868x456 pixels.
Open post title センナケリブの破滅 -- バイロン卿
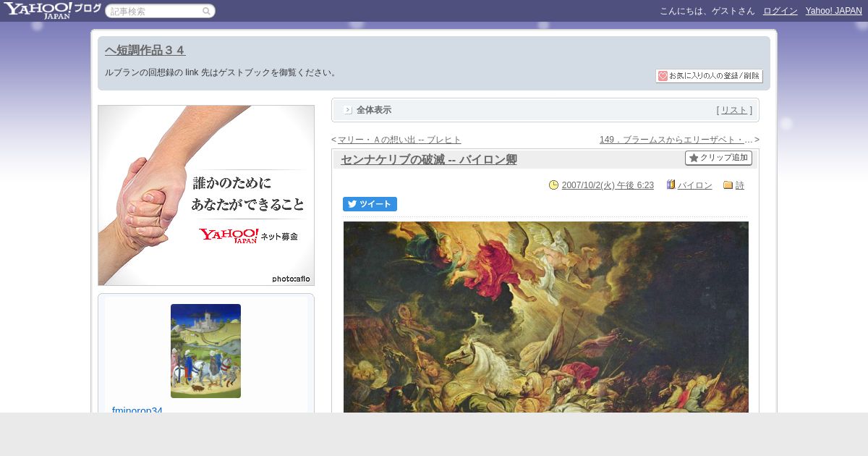tap(428, 160)
